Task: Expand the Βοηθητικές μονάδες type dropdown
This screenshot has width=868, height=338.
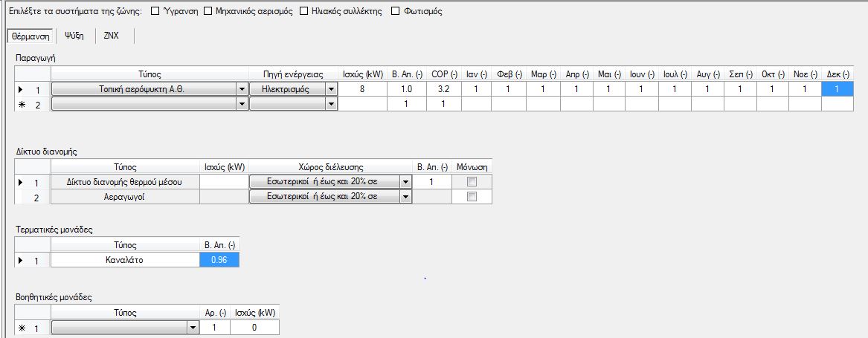Action: 193,327
